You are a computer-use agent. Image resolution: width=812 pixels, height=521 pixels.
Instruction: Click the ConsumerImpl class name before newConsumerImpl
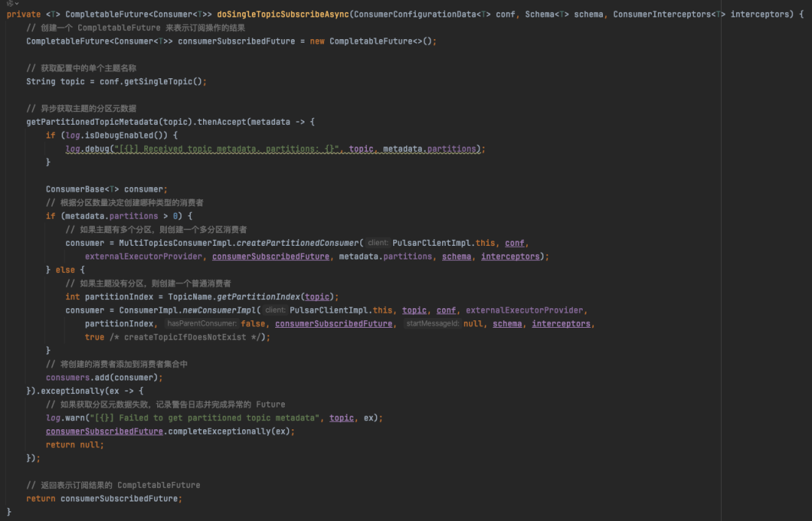pos(148,310)
